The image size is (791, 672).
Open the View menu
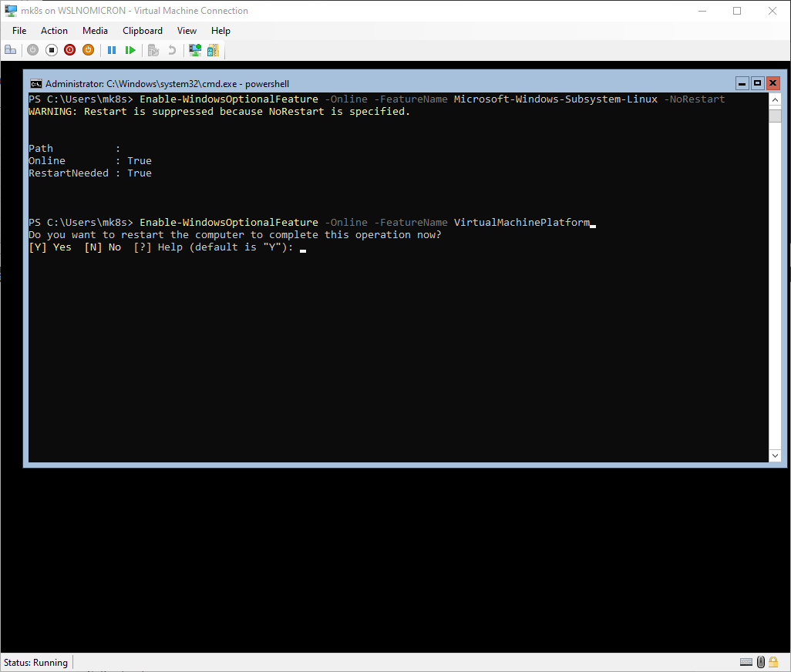[x=187, y=31]
